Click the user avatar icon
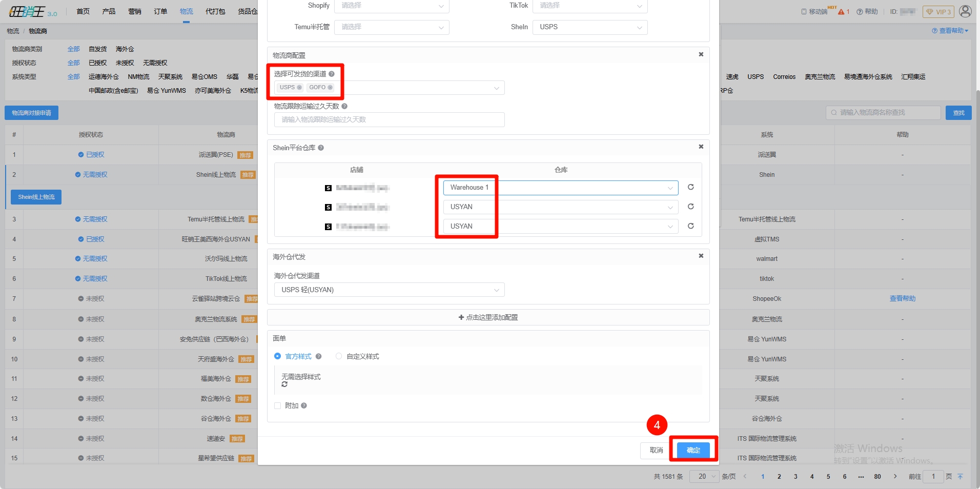Image resolution: width=980 pixels, height=489 pixels. pos(965,11)
